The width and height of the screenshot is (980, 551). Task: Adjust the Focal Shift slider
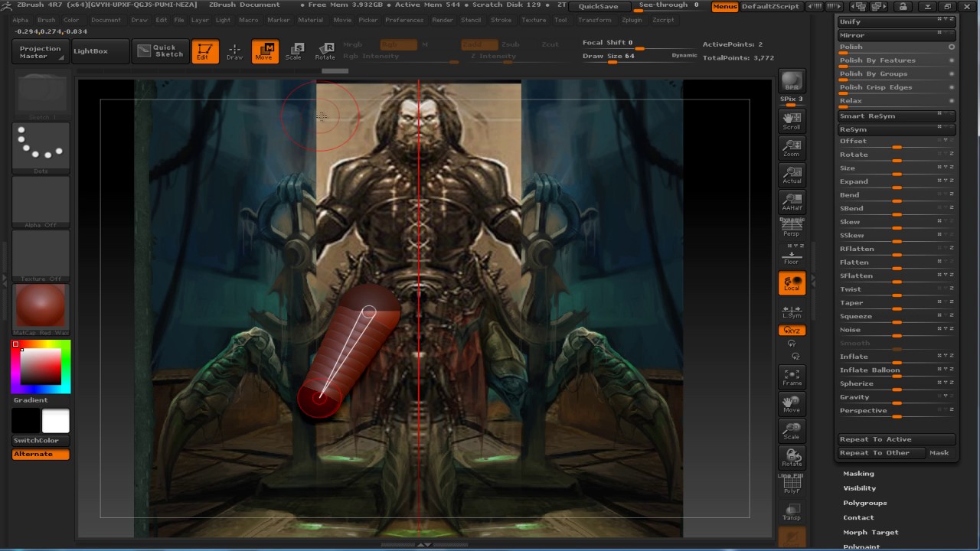pos(639,44)
